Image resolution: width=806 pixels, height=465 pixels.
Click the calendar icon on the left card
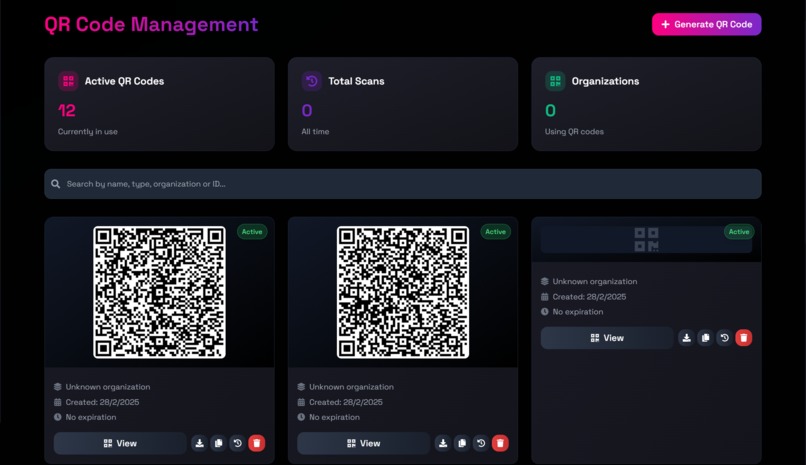[x=58, y=402]
